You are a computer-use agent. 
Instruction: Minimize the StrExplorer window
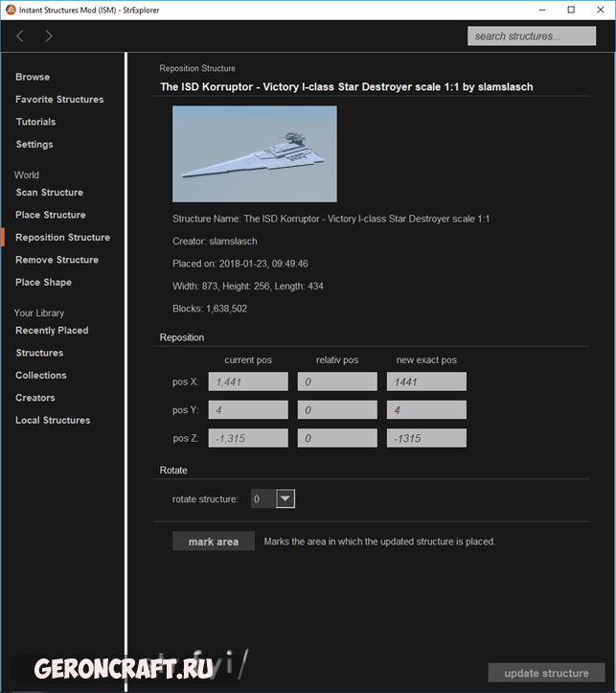542,10
